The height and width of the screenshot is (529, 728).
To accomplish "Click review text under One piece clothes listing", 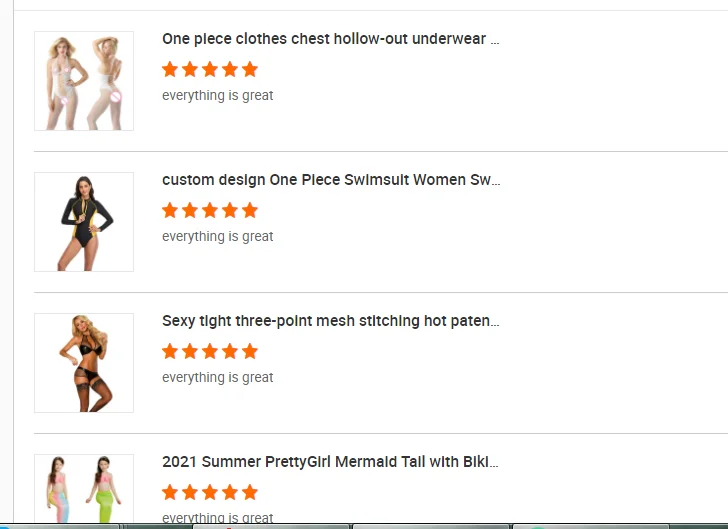I will [x=218, y=96].
